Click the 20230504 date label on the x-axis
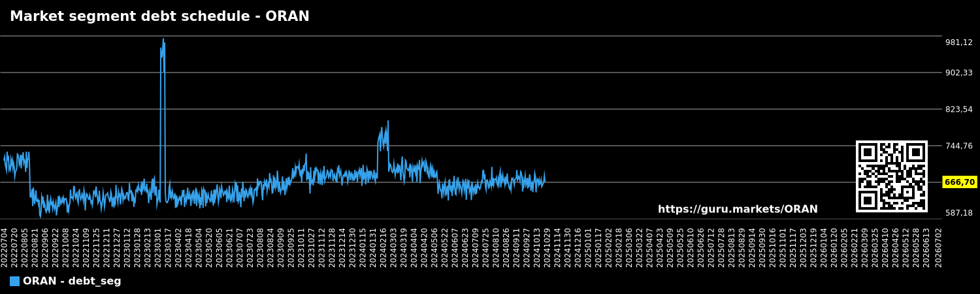The image size is (980, 294). 199,247
